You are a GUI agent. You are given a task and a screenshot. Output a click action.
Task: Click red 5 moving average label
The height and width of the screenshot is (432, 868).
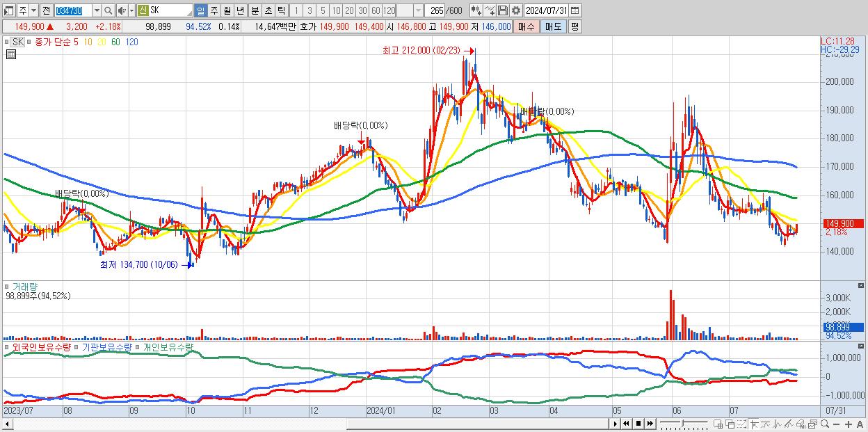76,42
